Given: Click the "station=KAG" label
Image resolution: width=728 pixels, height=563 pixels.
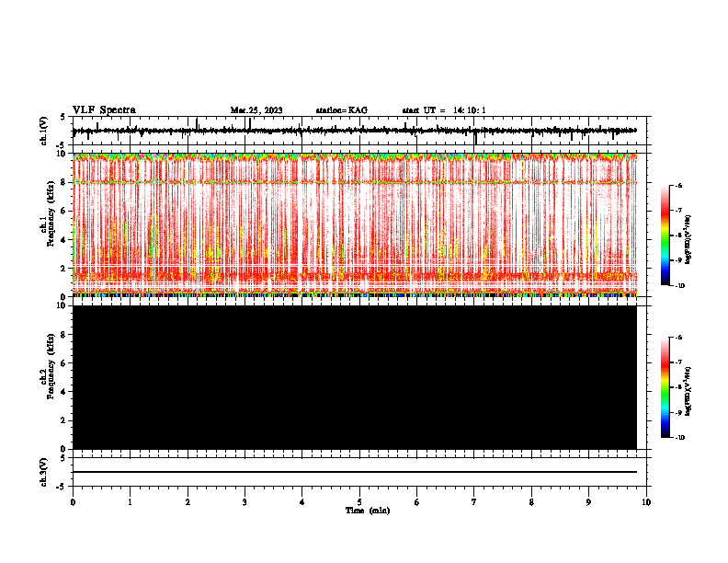Looking at the screenshot, I should pos(342,110).
